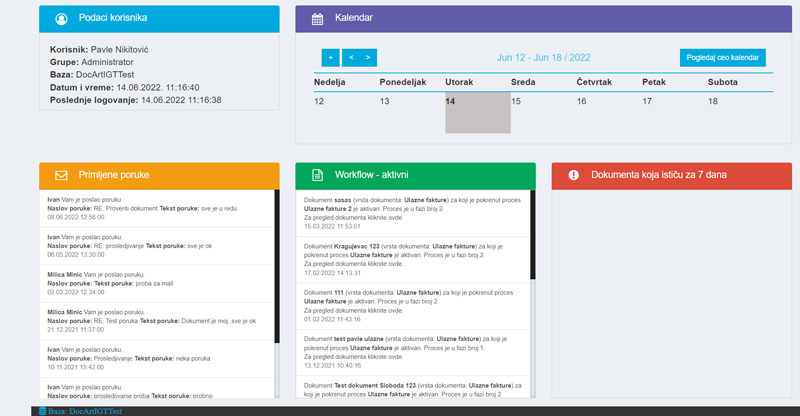Image resolution: width=800 pixels, height=416 pixels.
Task: Click Poslednje logovanje timestamp line
Action: pos(136,100)
